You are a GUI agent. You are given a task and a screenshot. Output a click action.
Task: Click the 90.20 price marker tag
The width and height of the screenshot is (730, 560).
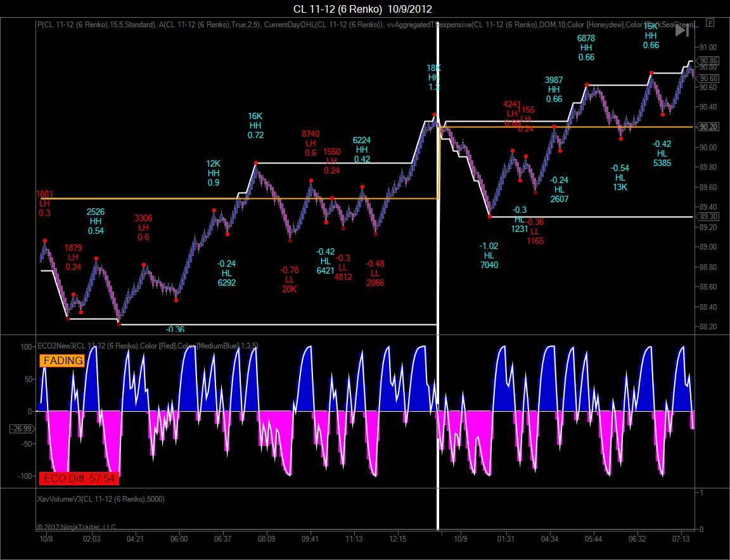708,127
